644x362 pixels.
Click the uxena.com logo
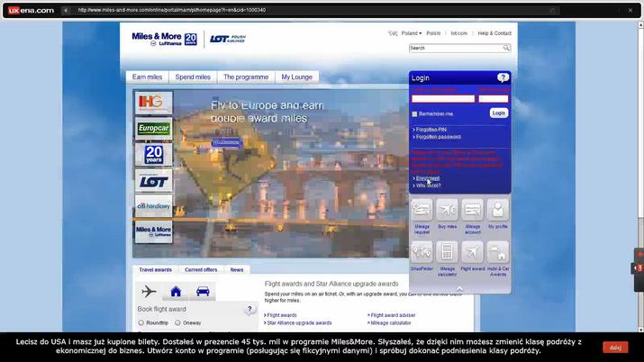tap(32, 10)
